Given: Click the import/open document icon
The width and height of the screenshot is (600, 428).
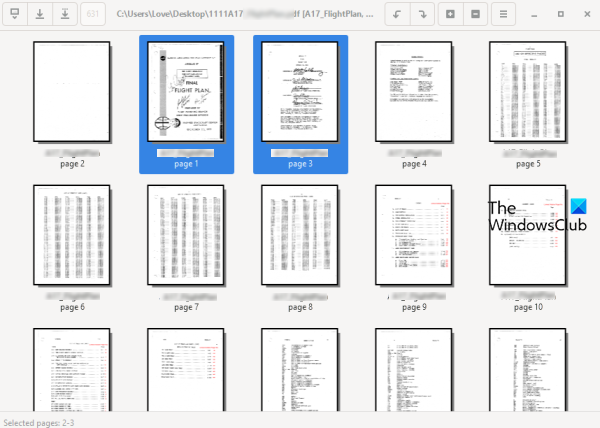Looking at the screenshot, I should [15, 14].
